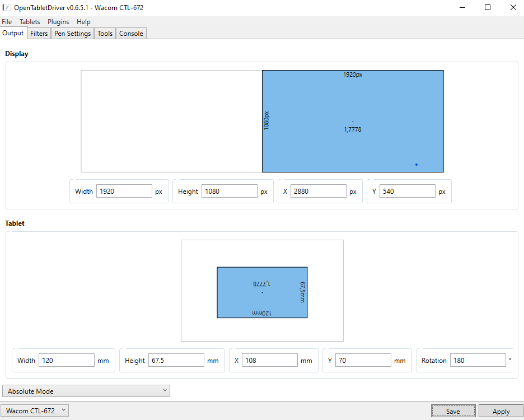Switch to the Pen Settings tab
The image size is (524, 420).
72,34
